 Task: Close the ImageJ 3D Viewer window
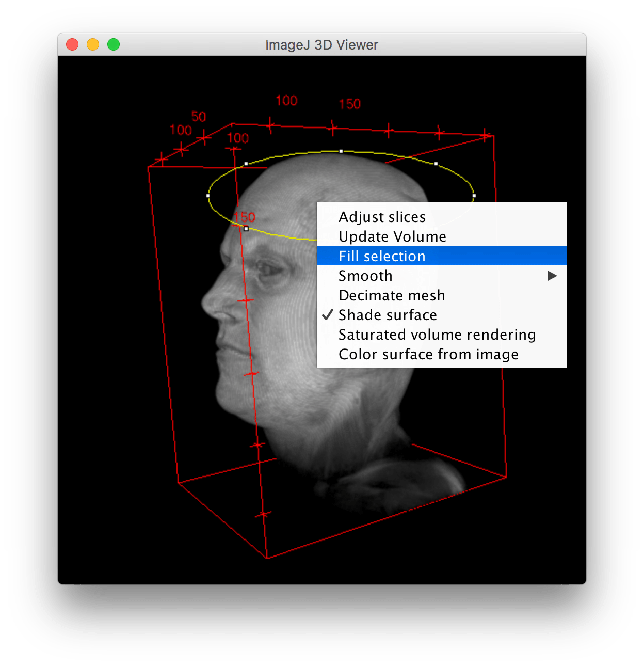click(x=72, y=44)
